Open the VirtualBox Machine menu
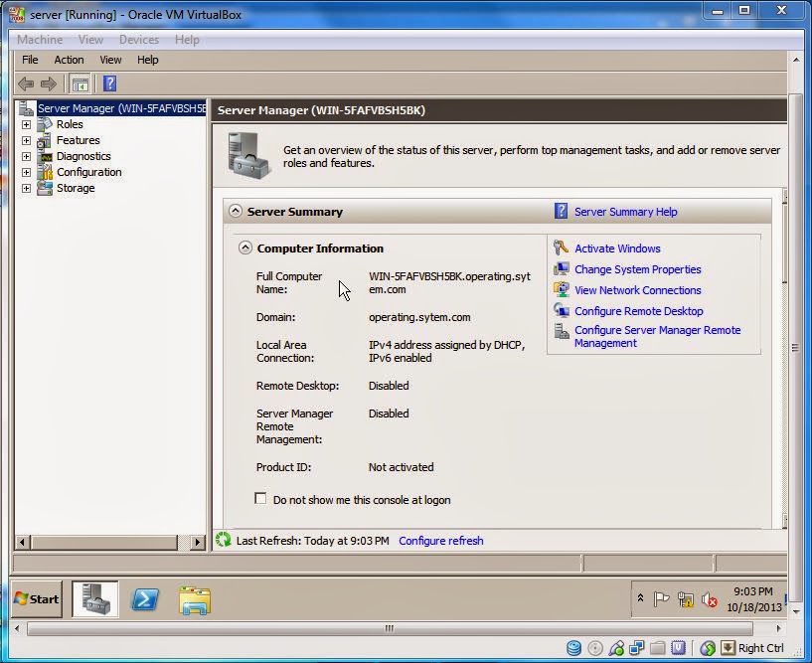This screenshot has height=663, width=812. 40,40
